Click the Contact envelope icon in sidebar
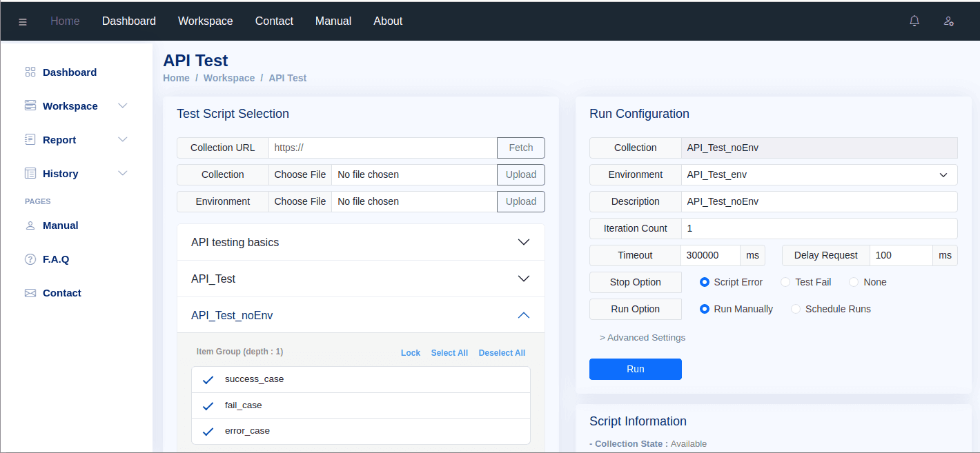 click(x=30, y=293)
